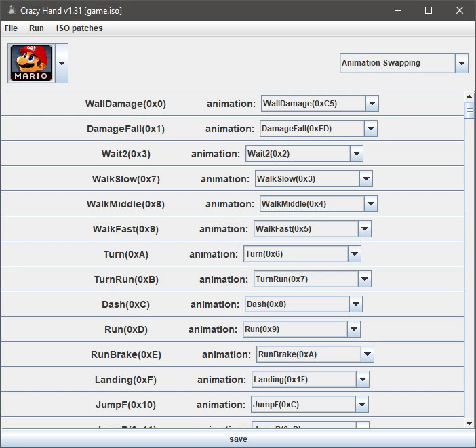Open the Run menu
This screenshot has height=448, width=476.
click(37, 28)
